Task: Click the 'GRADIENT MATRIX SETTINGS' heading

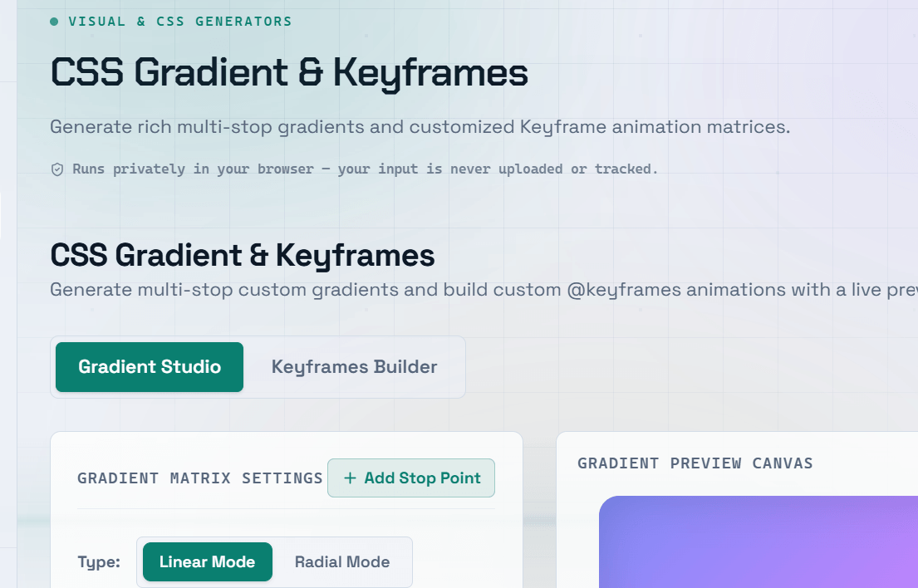Action: 199,478
